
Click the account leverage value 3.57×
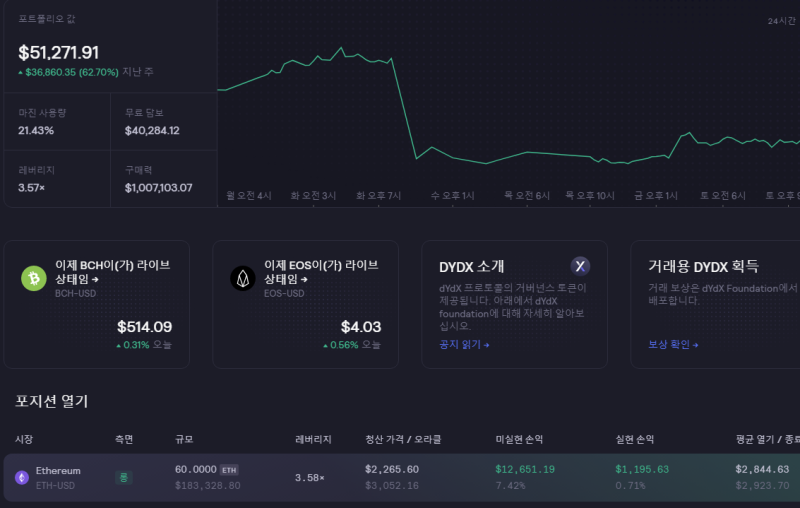click(x=32, y=188)
